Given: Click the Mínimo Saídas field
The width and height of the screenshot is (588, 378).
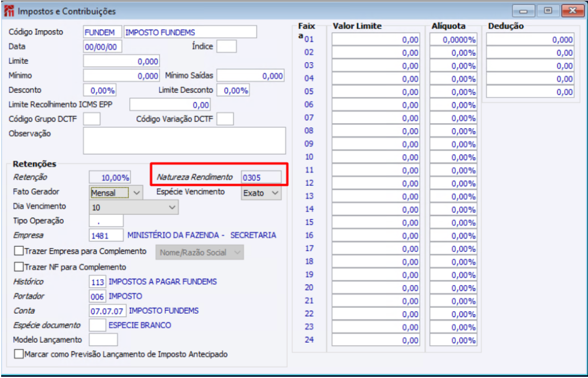Looking at the screenshot, I should tap(251, 76).
